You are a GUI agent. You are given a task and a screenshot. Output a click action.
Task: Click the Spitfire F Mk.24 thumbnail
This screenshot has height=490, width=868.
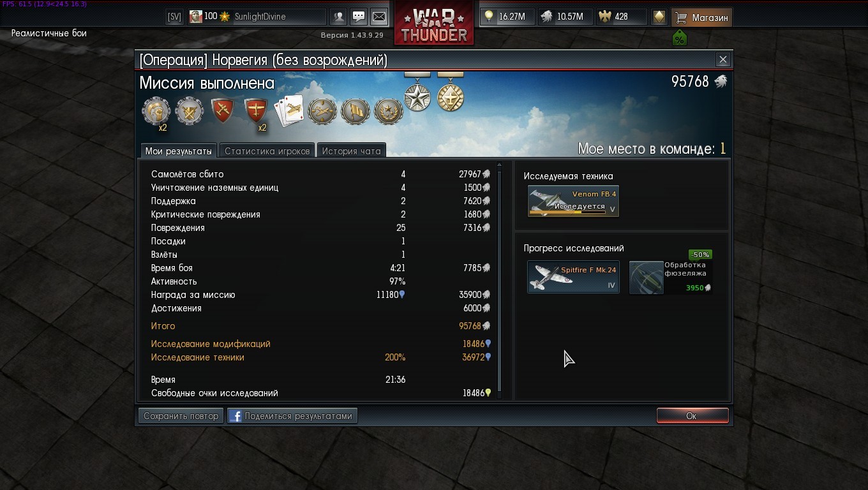point(573,277)
